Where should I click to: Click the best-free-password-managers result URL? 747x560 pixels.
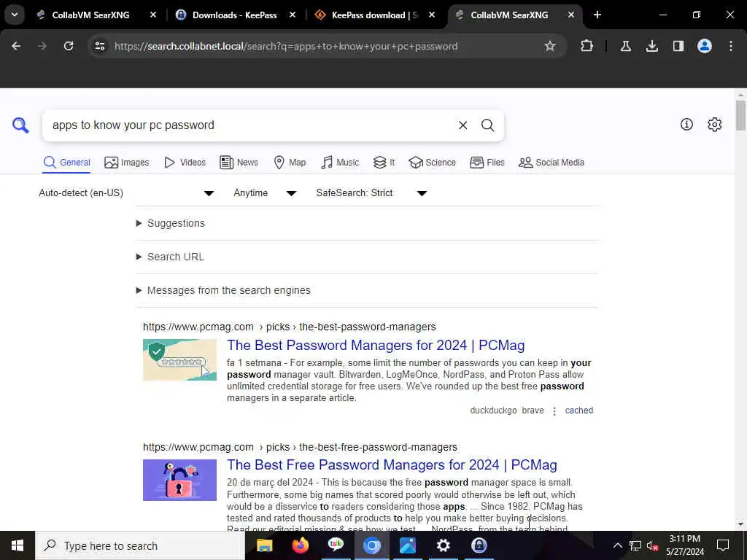pos(300,447)
